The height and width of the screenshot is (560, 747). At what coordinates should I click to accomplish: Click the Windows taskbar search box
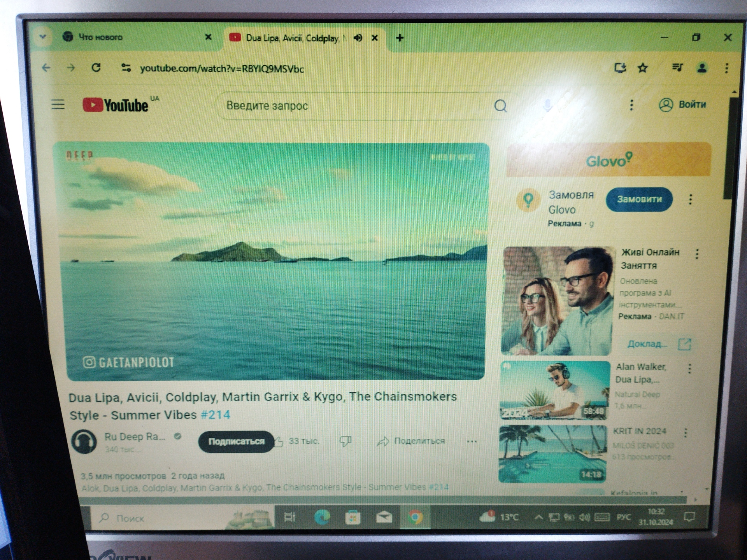point(183,518)
